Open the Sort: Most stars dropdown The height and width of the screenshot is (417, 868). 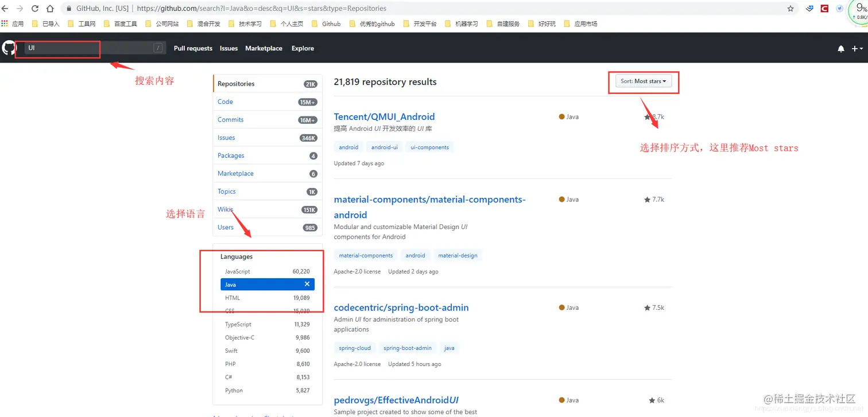pos(644,81)
